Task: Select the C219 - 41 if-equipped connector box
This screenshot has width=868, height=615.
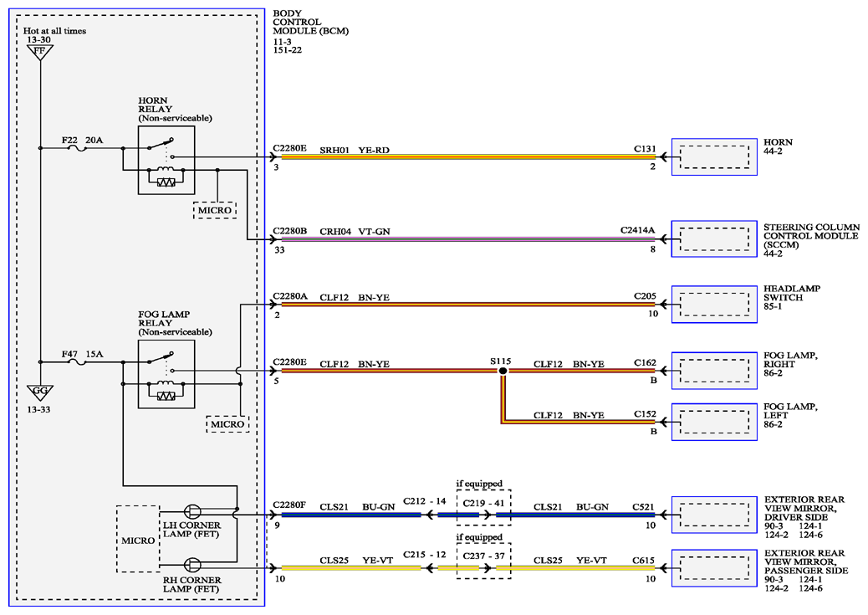Action: 484,508
